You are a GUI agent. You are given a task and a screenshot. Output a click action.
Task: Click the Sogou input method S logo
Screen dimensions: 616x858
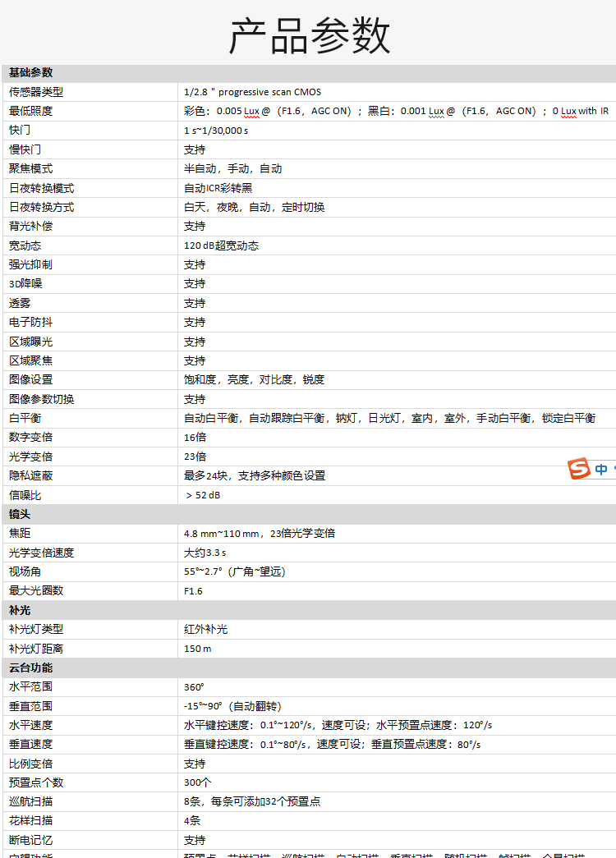point(580,469)
